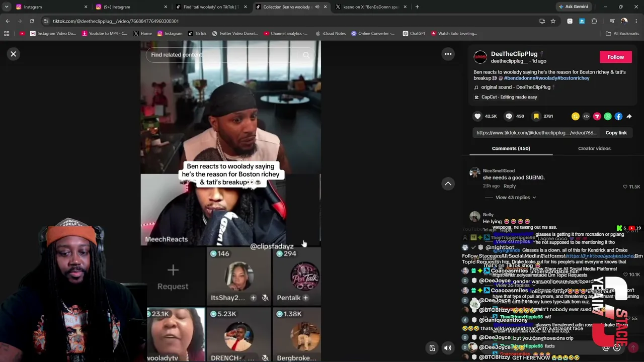The width and height of the screenshot is (644, 362).
Task: Open more share options arrow
Action: click(629, 116)
